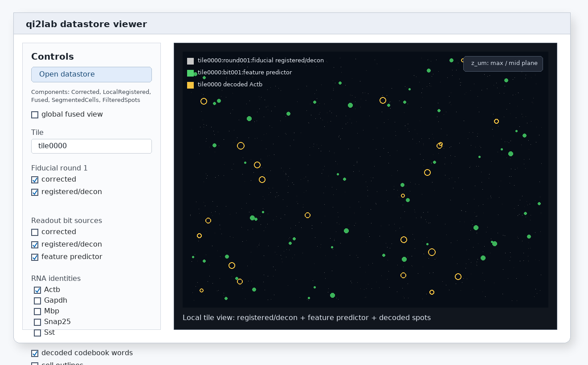This screenshot has height=365, width=588.
Task: Click the Controls panel heading
Action: tap(53, 57)
